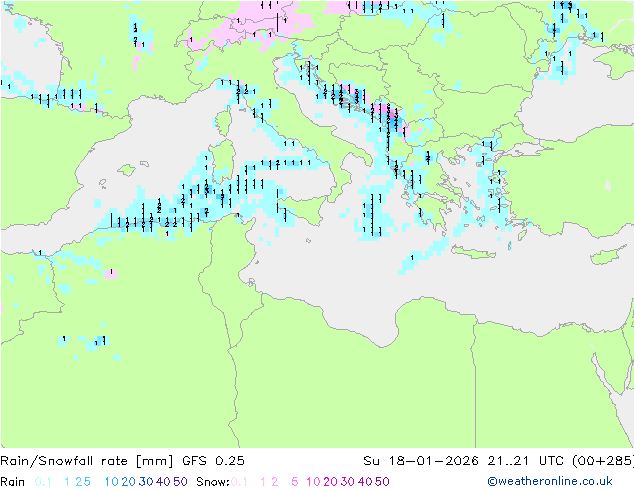This screenshot has height=490, width=634.
Task: Click the "(00+285)" forecast hour offset
Action: tap(603, 461)
